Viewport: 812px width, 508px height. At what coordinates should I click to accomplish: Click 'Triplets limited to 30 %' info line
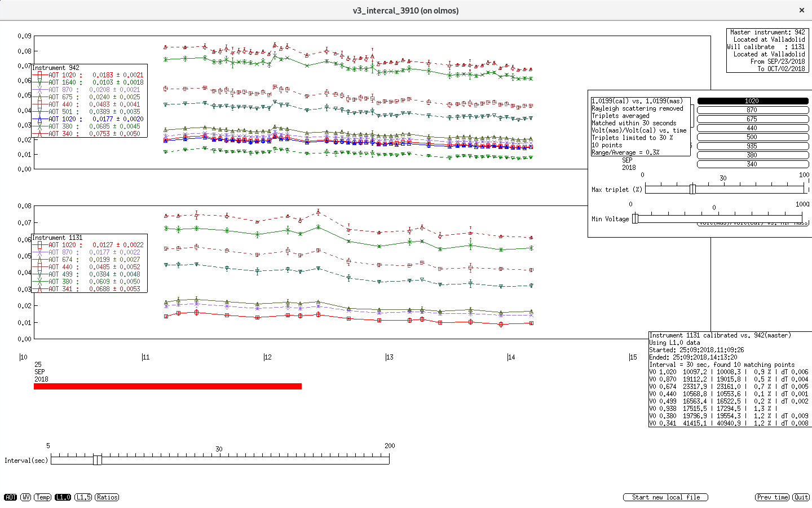(x=632, y=138)
